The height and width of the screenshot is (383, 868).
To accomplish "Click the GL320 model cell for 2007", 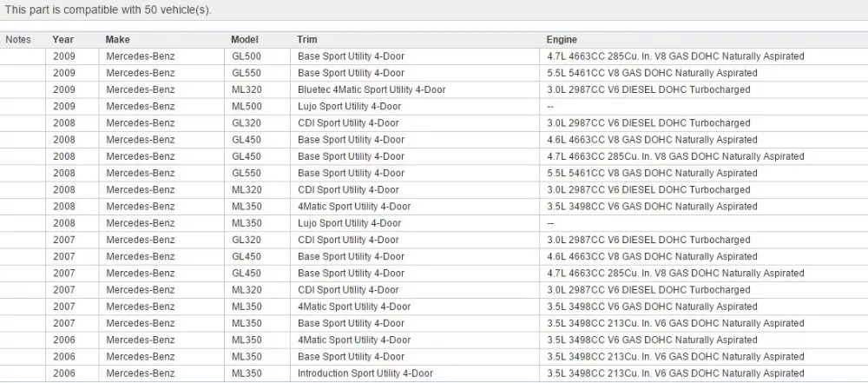I will 247,241.
